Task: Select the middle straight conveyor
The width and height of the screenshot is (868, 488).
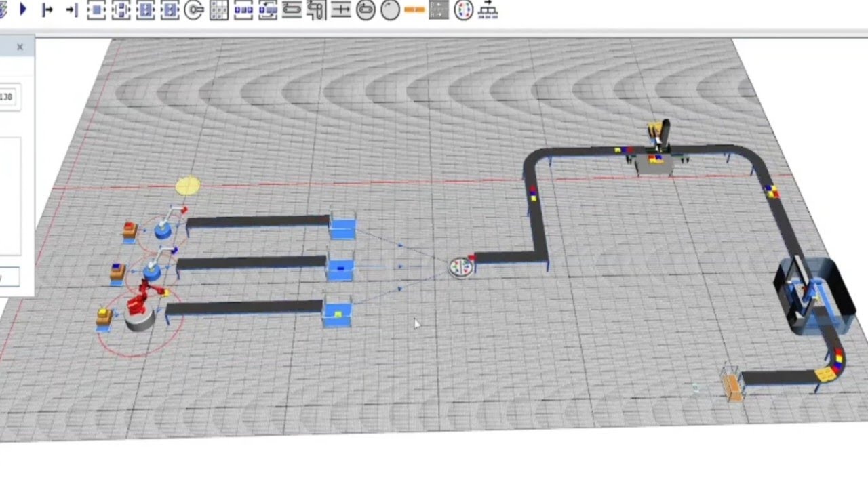Action: (x=251, y=263)
